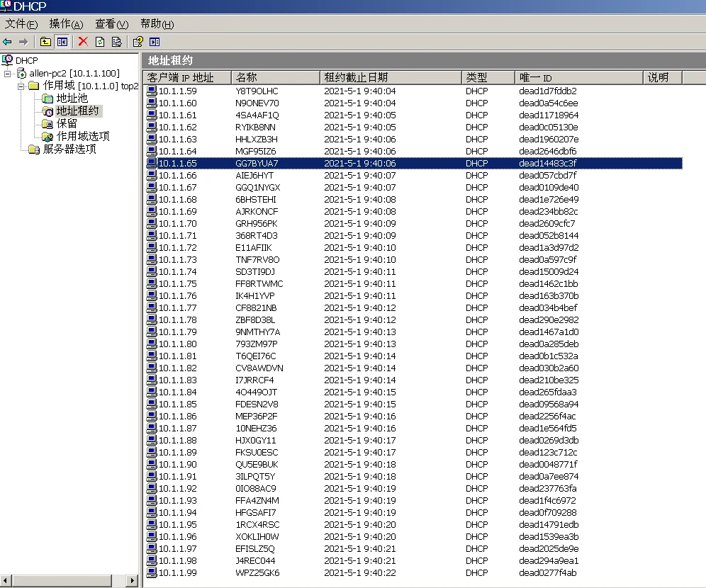Toggle the action pane toolbar icon
706x588 pixels.
pos(155,42)
